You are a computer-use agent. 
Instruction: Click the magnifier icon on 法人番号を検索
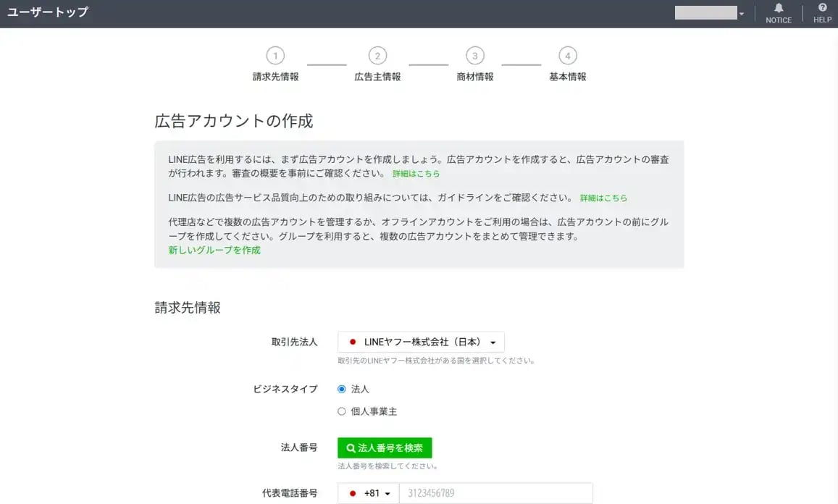351,448
